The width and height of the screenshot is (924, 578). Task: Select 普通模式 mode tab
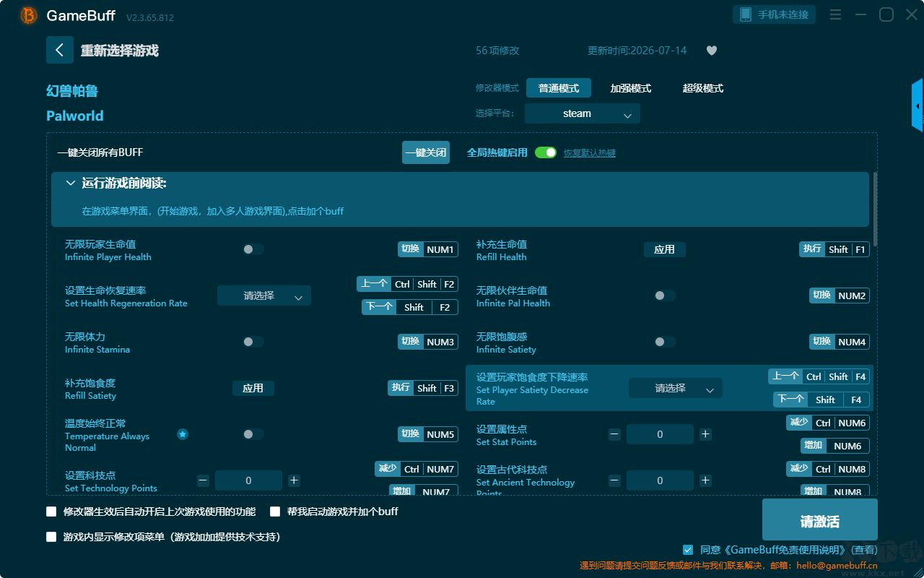click(x=559, y=88)
